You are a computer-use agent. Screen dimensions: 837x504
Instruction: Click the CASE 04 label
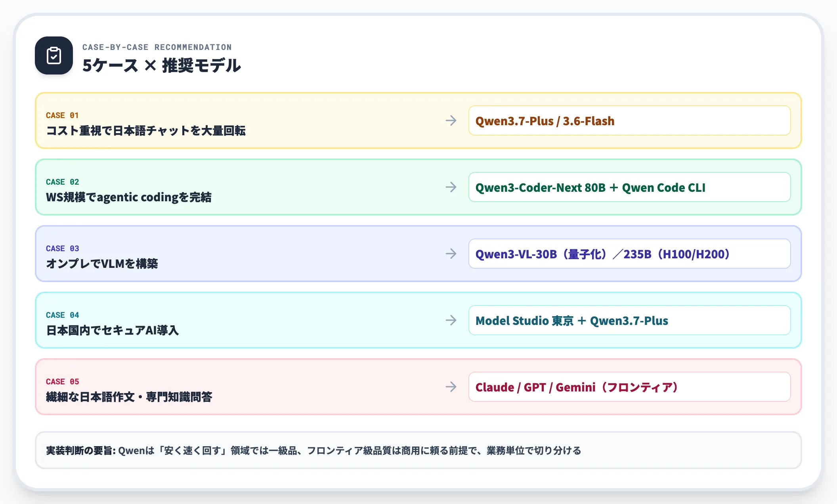[62, 315]
